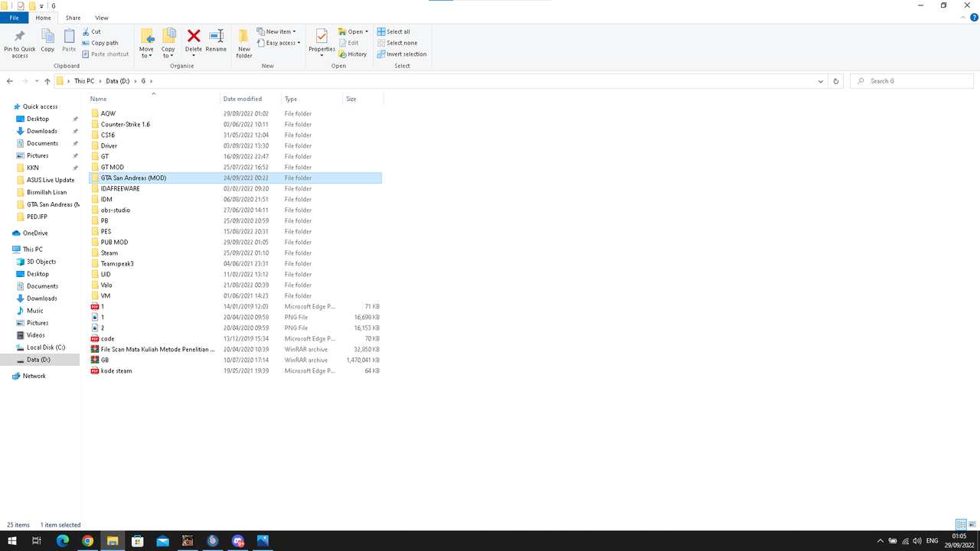
Task: Sort by Date modified column header
Action: (x=250, y=99)
